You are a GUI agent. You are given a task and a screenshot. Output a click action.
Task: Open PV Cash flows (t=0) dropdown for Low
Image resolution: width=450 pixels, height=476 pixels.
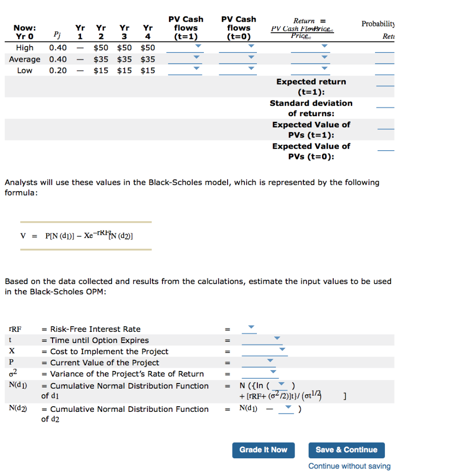pyautogui.click(x=250, y=69)
